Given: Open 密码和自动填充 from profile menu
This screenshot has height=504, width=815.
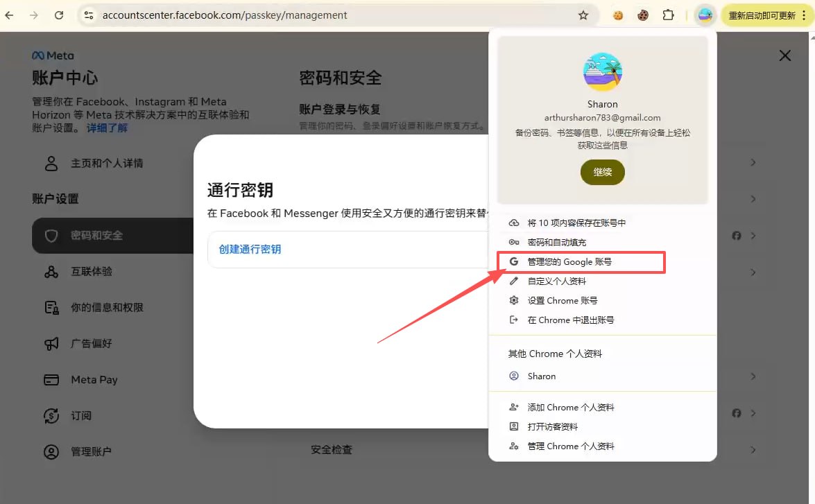Looking at the screenshot, I should pos(556,243).
